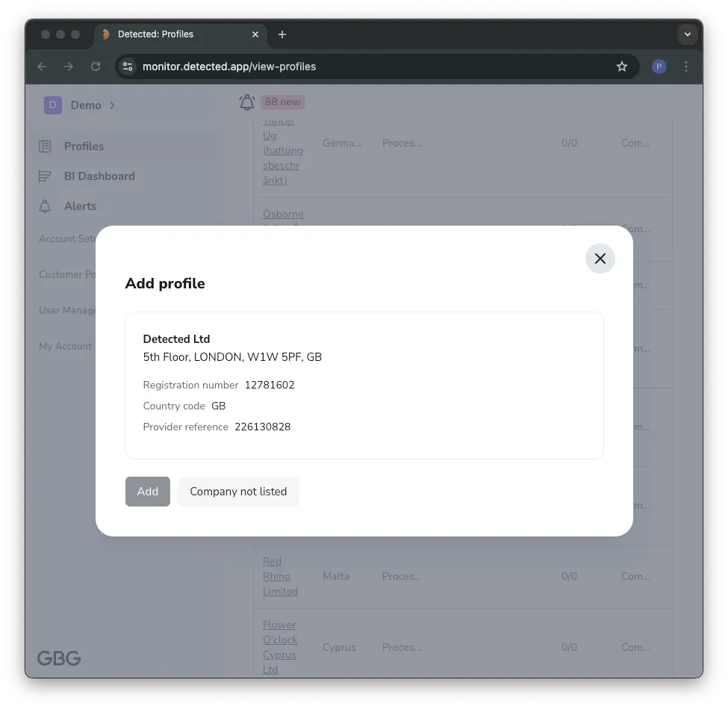Click the Cyprus cell in Flower O'clock row
Screen dimensions: 728x709
pos(339,647)
